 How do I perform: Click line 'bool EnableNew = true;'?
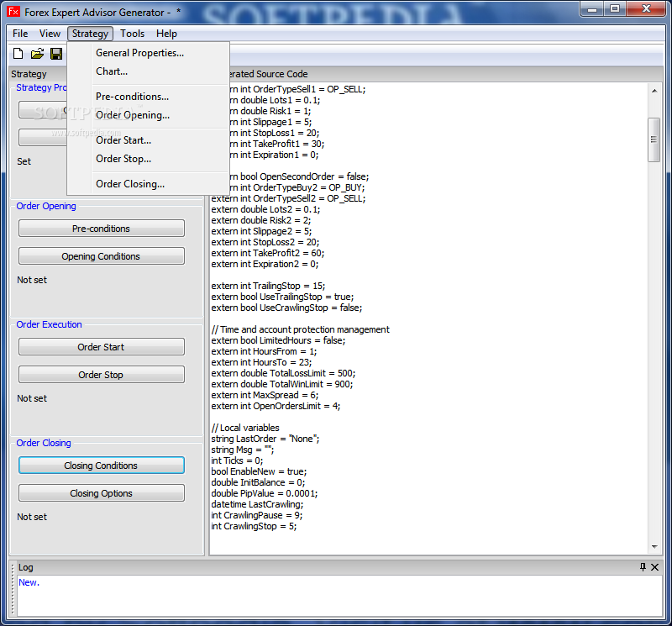pyautogui.click(x=259, y=471)
